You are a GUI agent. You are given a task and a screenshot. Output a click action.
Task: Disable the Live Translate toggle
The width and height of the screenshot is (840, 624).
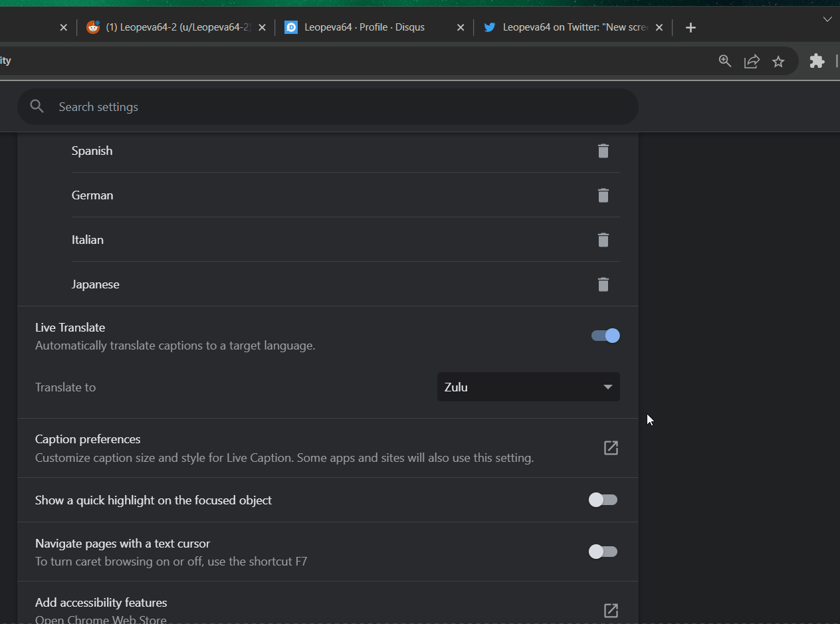[x=604, y=336]
